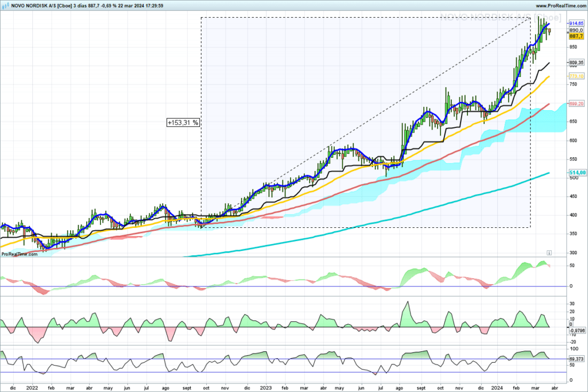The width and height of the screenshot is (588, 392).
Task: Select the NOVO NORDISK A/S chart title text
Action: click(87, 6)
